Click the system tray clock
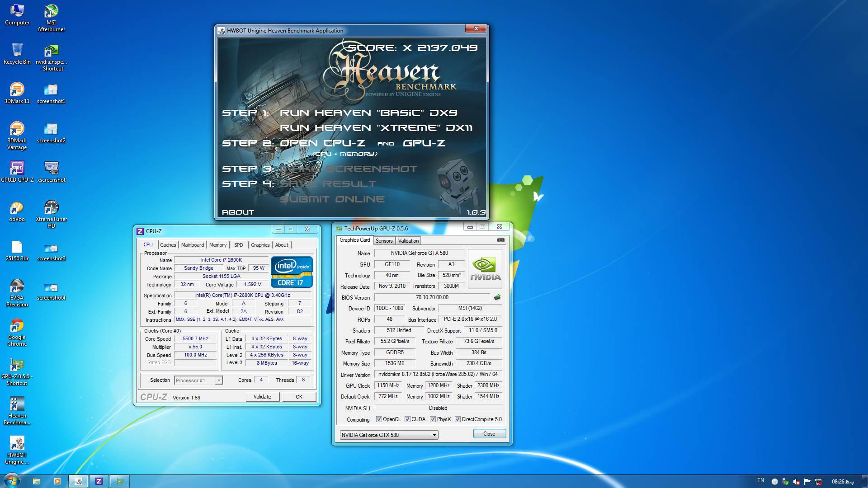Image resolution: width=868 pixels, height=488 pixels. (843, 482)
